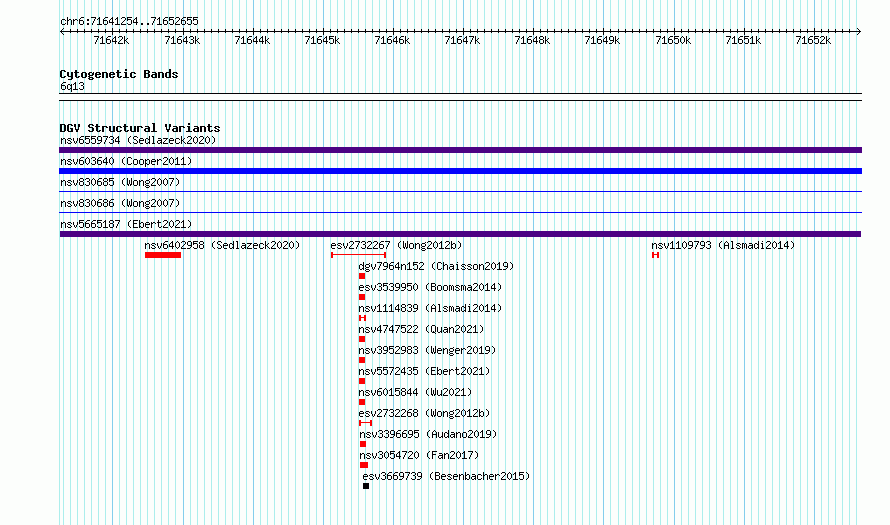The height and width of the screenshot is (525, 890).
Task: Click the 71652k ruler tick label
Action: 813,40
